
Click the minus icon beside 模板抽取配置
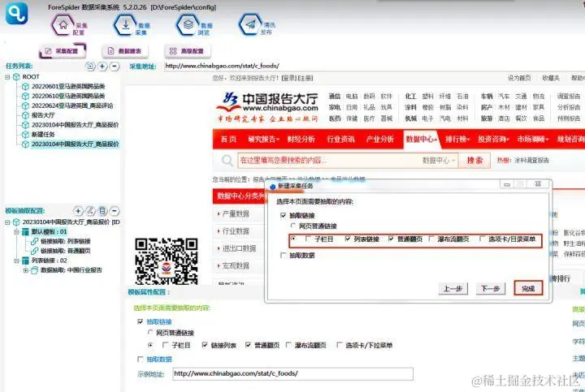(115, 211)
